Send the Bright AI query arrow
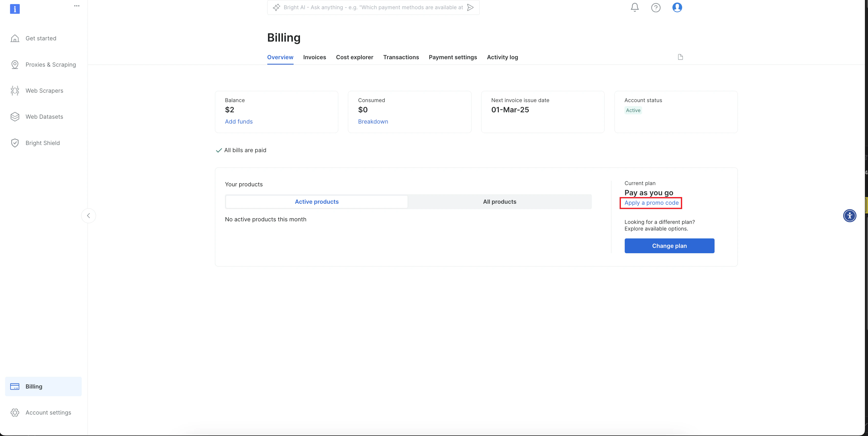Screen dimensions: 868x436 (x=471, y=7)
